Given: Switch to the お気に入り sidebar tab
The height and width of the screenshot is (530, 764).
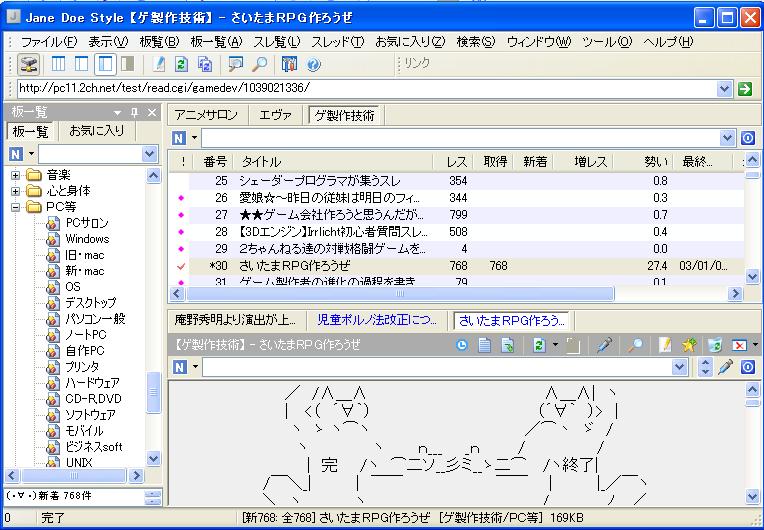Looking at the screenshot, I should tap(96, 131).
